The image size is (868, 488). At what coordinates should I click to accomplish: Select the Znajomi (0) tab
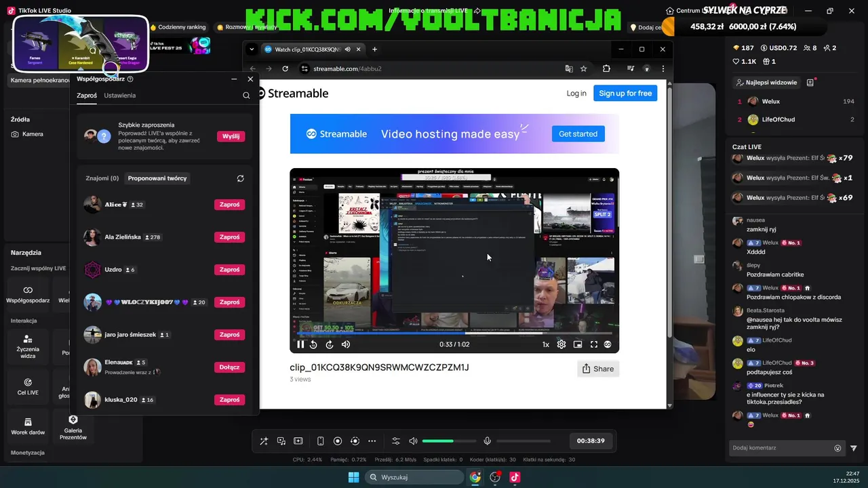click(x=102, y=178)
